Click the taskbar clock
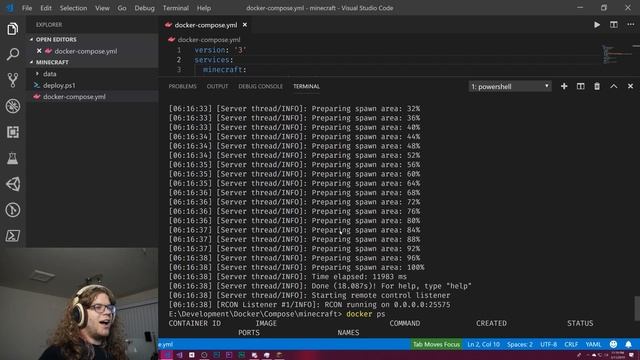The height and width of the screenshot is (360, 640). pos(618,355)
